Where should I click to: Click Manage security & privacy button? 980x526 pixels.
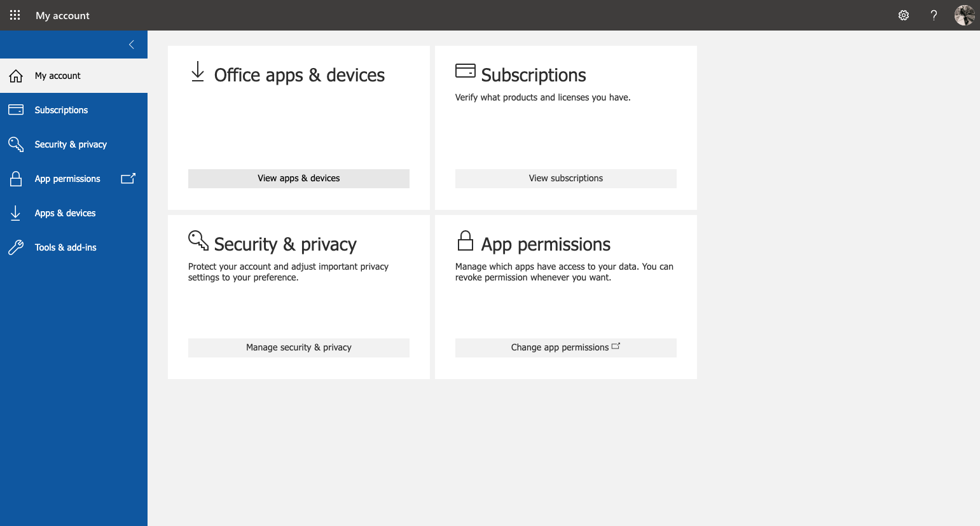tap(299, 348)
